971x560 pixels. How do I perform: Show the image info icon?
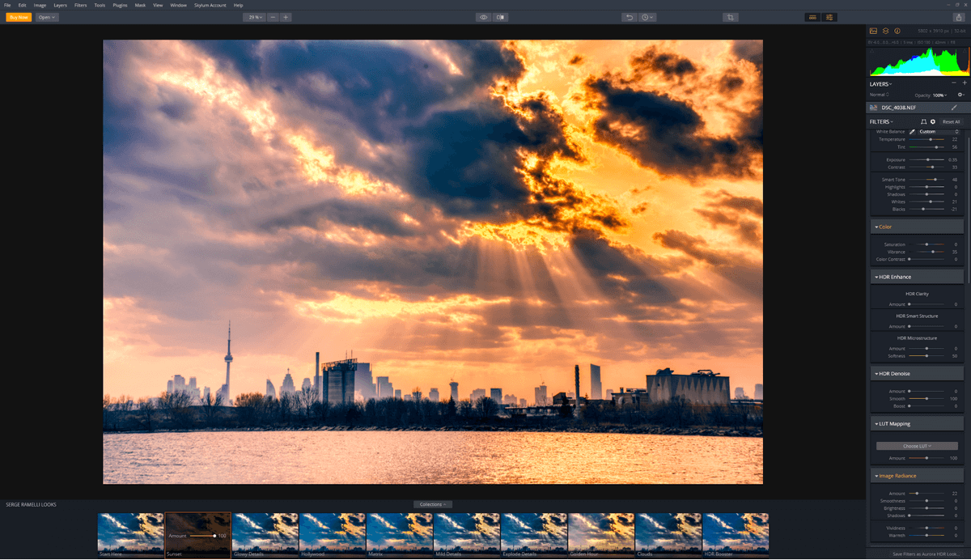[x=897, y=31]
